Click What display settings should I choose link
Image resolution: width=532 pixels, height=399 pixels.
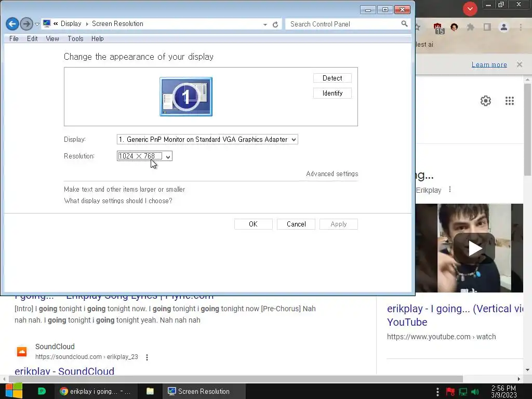coord(118,201)
